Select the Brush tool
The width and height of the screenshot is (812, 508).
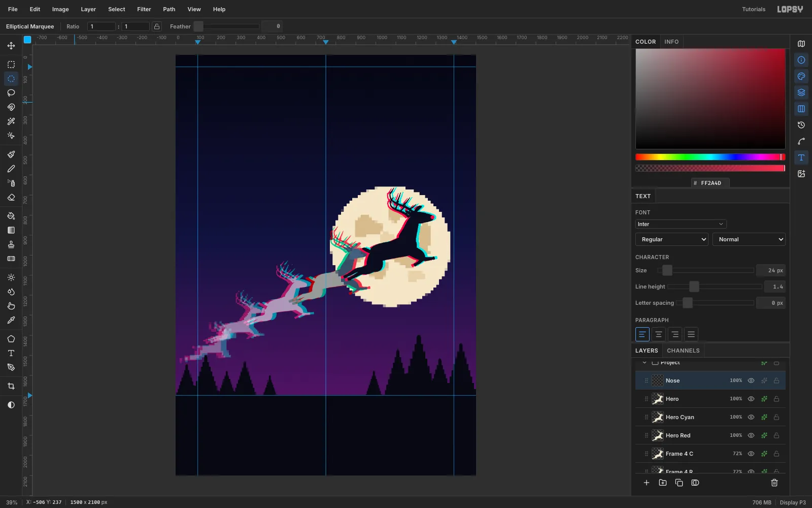pyautogui.click(x=11, y=154)
